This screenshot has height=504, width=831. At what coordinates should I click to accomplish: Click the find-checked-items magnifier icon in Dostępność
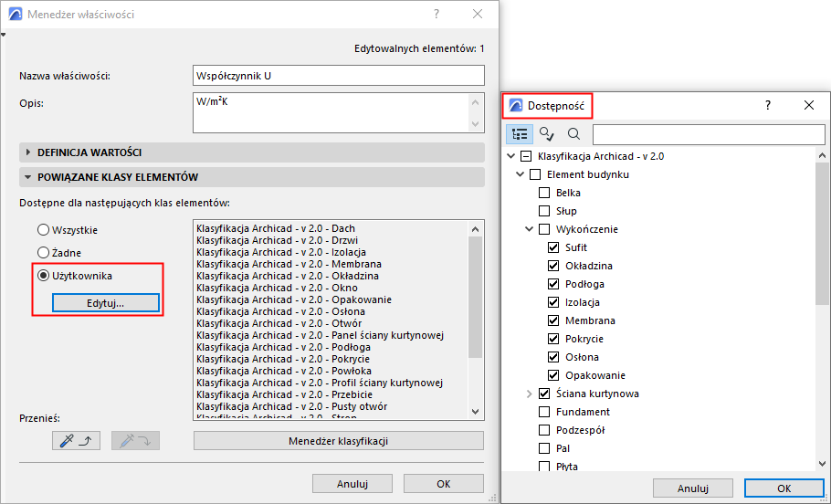click(546, 134)
